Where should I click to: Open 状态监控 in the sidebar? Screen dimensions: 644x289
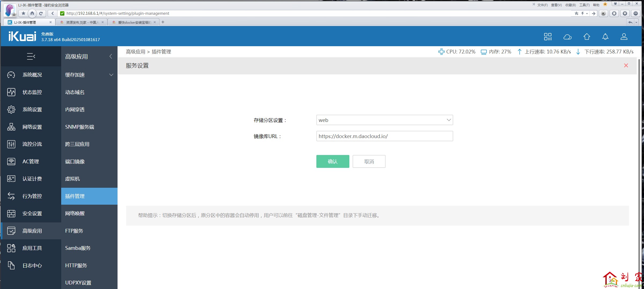pyautogui.click(x=32, y=92)
